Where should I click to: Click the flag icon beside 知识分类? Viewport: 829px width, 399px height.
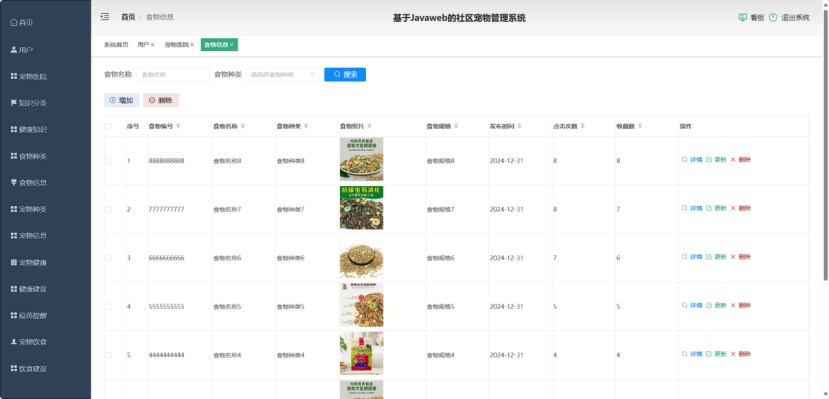pyautogui.click(x=14, y=103)
